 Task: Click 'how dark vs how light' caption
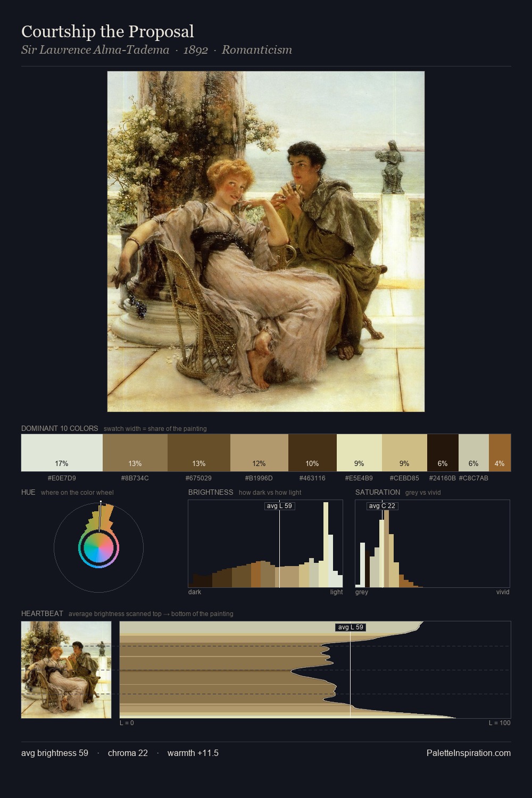270,492
